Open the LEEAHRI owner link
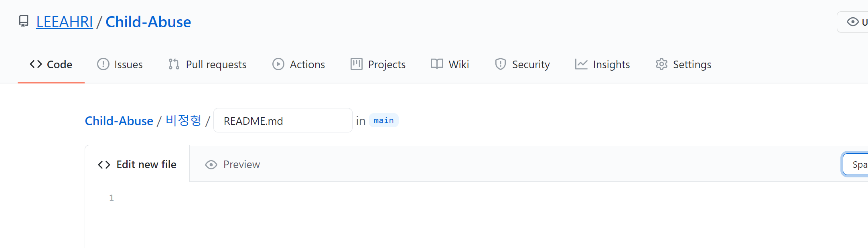This screenshot has width=868, height=248. click(x=65, y=22)
